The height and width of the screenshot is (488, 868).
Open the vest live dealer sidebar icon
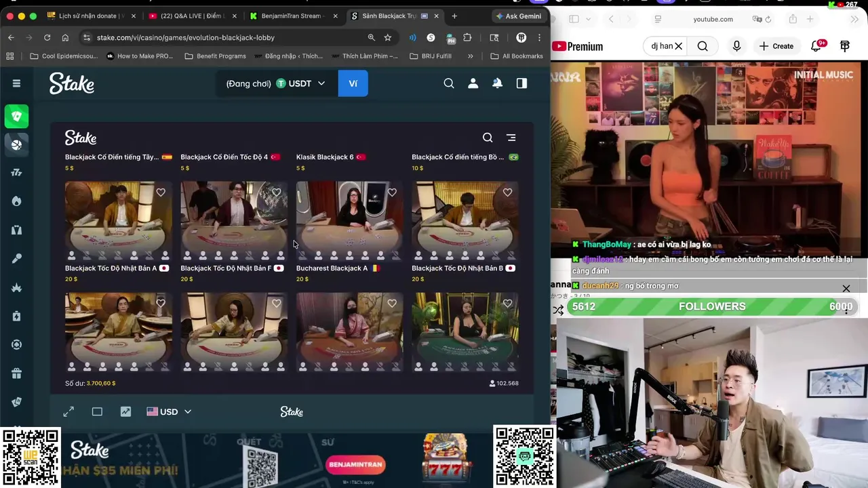point(17,230)
